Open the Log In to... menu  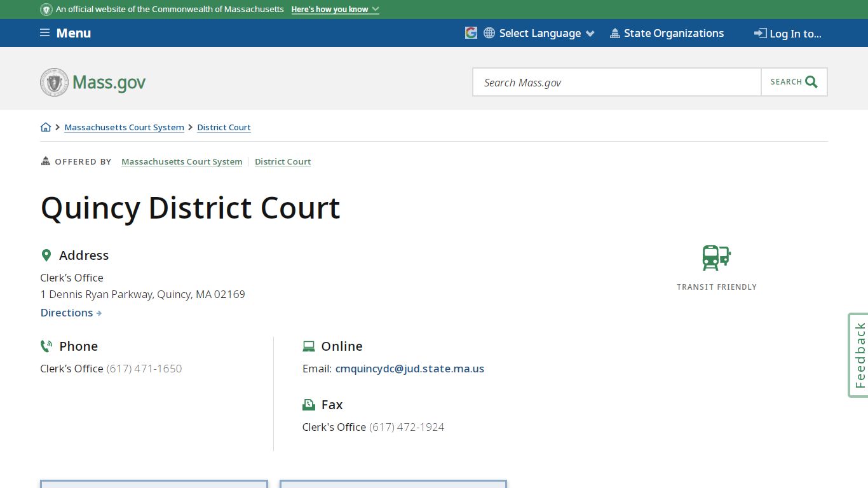pos(788,34)
